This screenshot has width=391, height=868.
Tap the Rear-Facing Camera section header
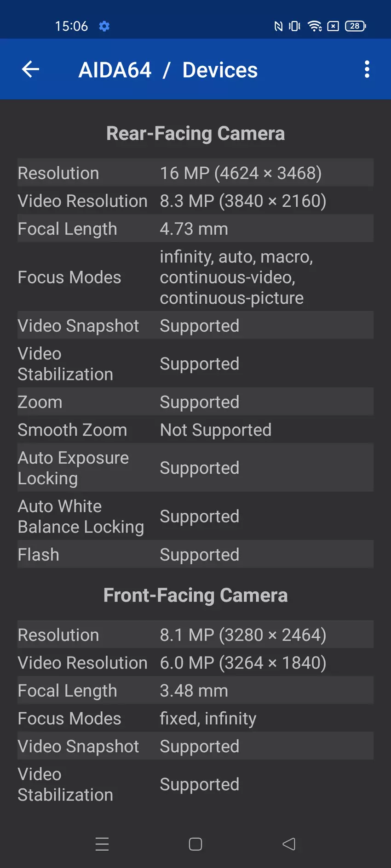[195, 133]
